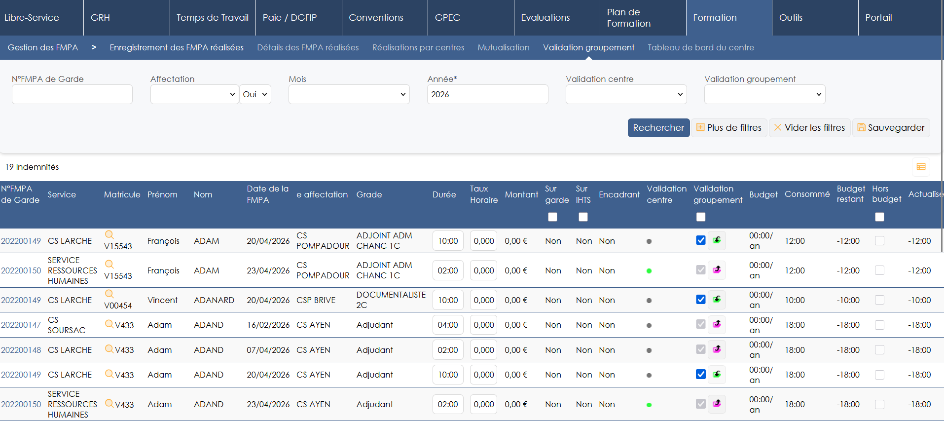Switch to Détails des FMPA réalisées tab
Image resolution: width=944 pixels, height=421 pixels.
(x=308, y=48)
